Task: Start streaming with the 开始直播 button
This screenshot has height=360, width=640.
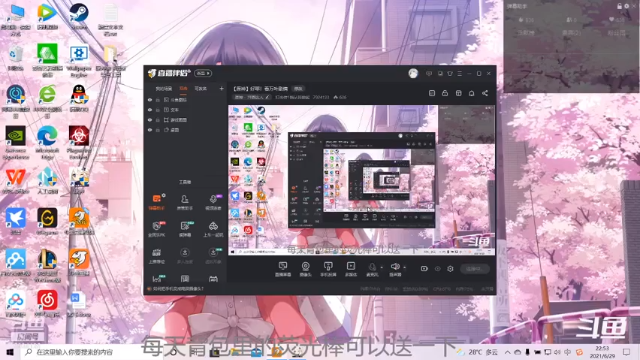Action: [x=475, y=269]
